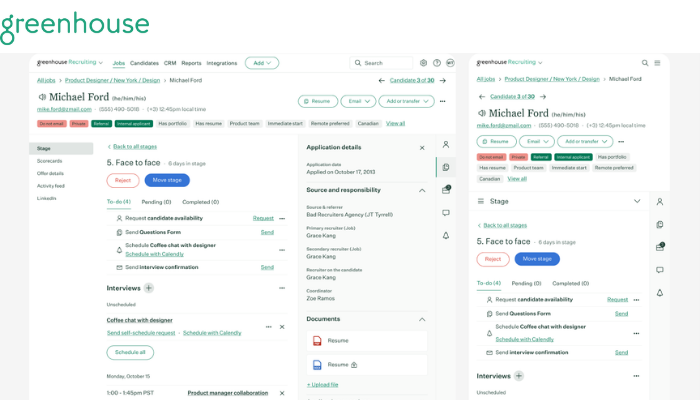The image size is (700, 400).
Task: Go to next candidate arrow in left window
Action: 443,80
